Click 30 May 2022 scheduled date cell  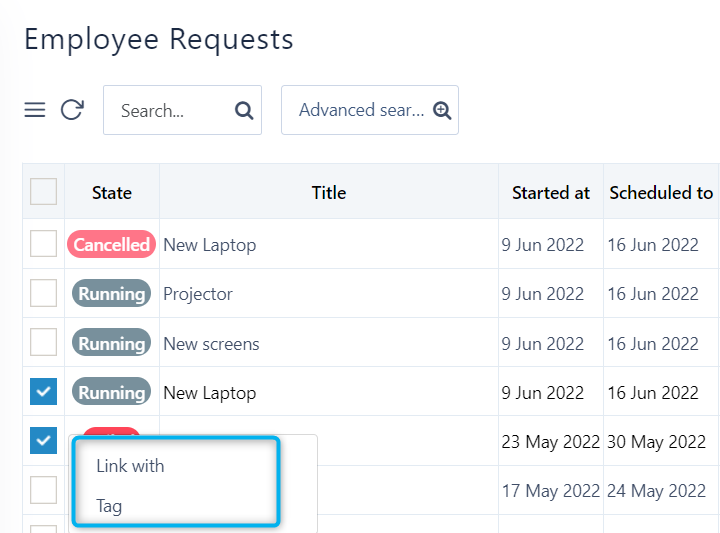click(656, 442)
